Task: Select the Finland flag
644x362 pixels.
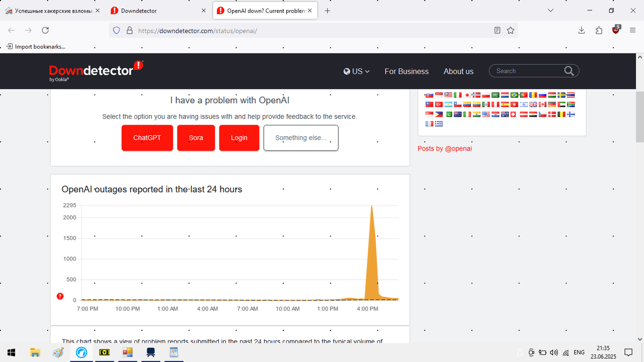Action: [x=571, y=114]
